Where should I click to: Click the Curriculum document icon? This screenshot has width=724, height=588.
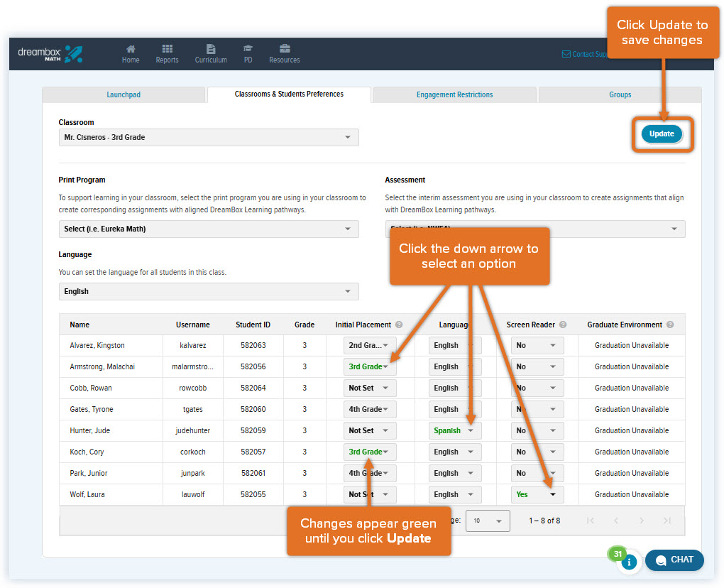coord(211,50)
